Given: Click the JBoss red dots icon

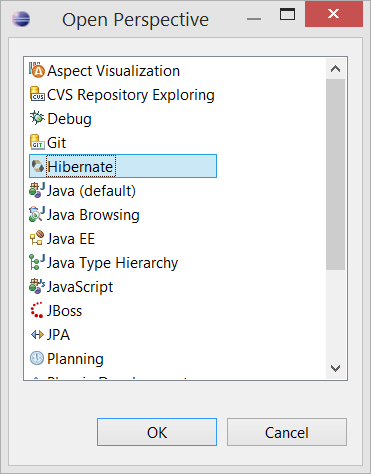Looking at the screenshot, I should coord(37,310).
